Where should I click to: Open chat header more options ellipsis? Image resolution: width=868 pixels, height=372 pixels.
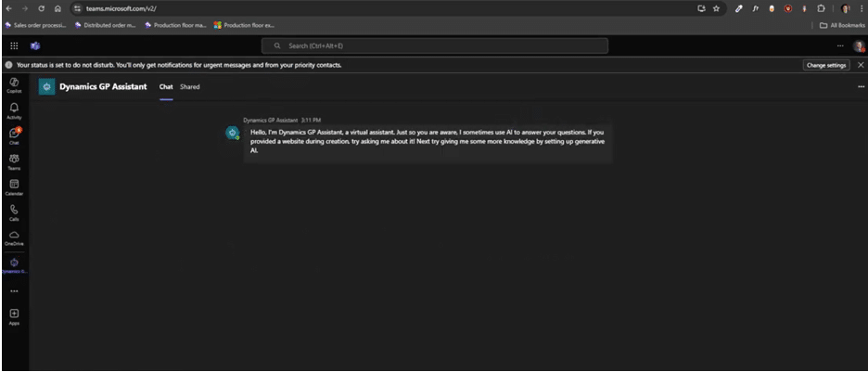tap(861, 87)
